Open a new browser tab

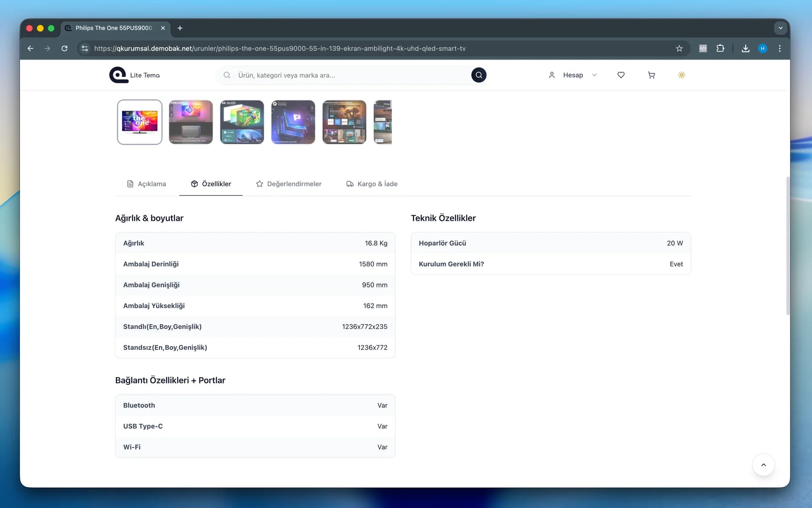click(180, 28)
